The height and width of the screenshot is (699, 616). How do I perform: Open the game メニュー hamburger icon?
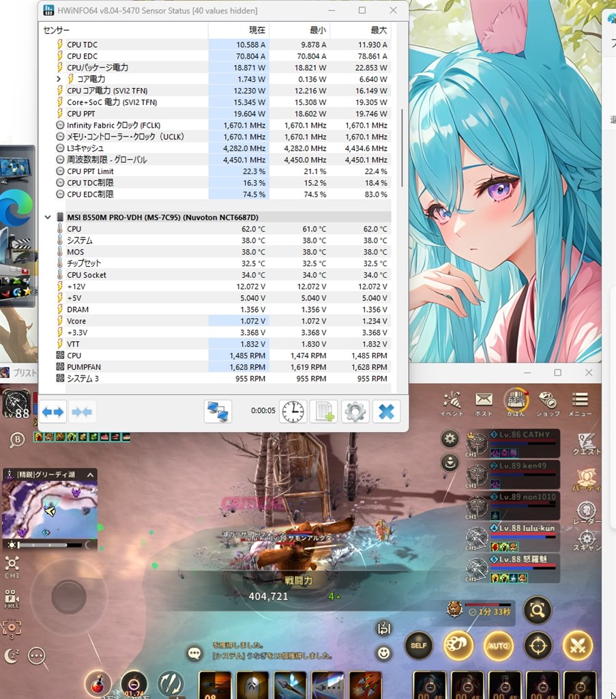pyautogui.click(x=580, y=404)
